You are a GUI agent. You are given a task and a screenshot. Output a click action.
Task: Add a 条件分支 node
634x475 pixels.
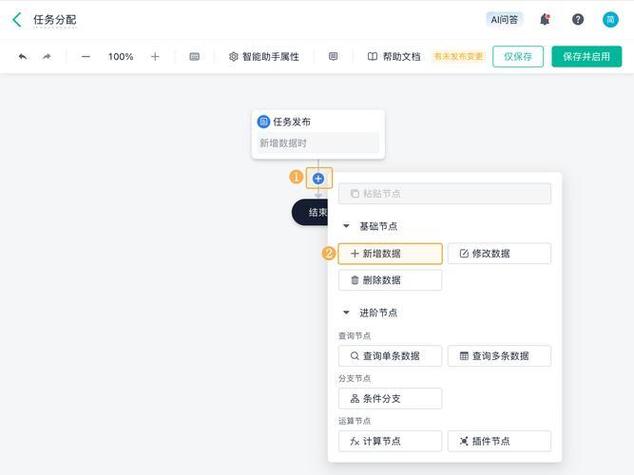[x=390, y=399]
